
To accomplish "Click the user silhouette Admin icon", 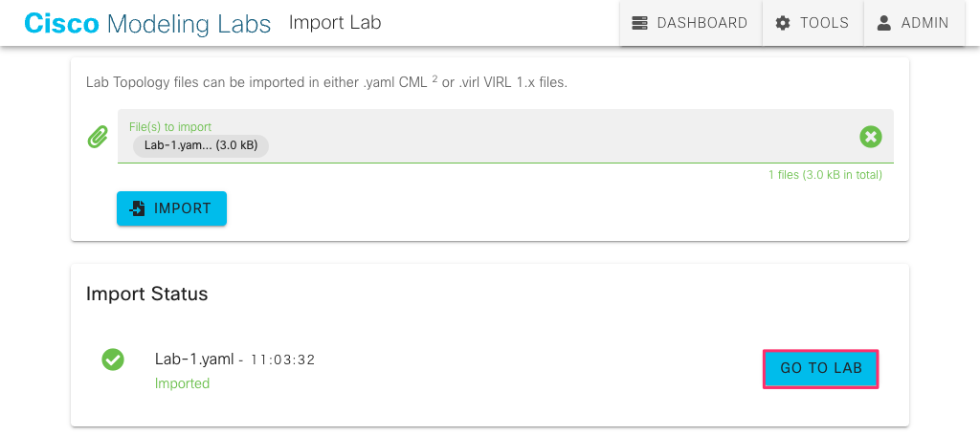I will (x=883, y=23).
